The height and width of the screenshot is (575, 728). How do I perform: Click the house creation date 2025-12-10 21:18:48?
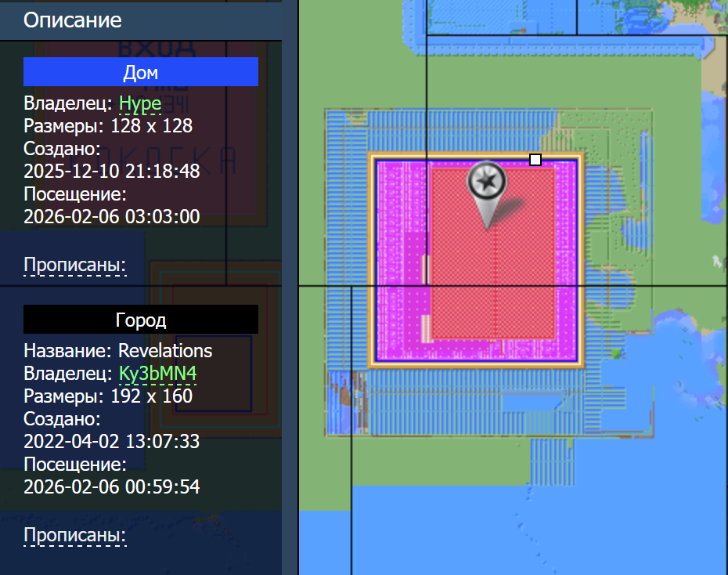pos(111,171)
